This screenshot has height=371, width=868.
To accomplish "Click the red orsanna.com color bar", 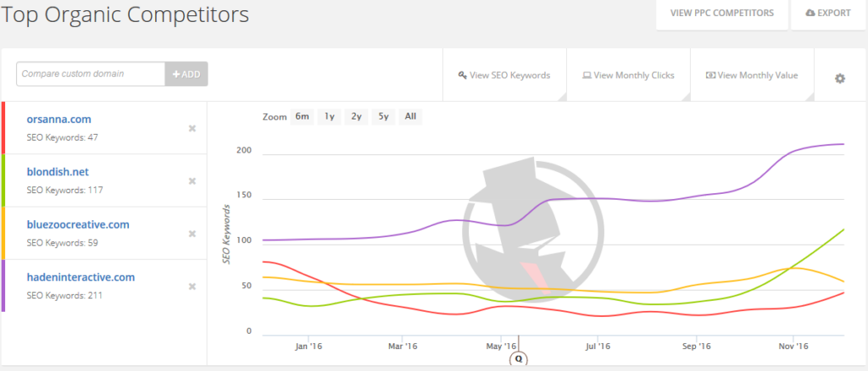I will tap(3, 128).
